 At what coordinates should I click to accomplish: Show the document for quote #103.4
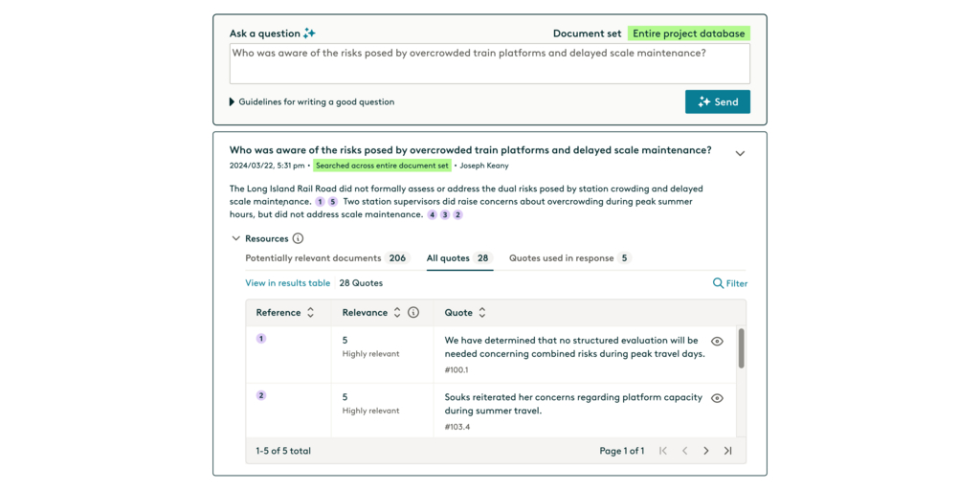point(717,398)
